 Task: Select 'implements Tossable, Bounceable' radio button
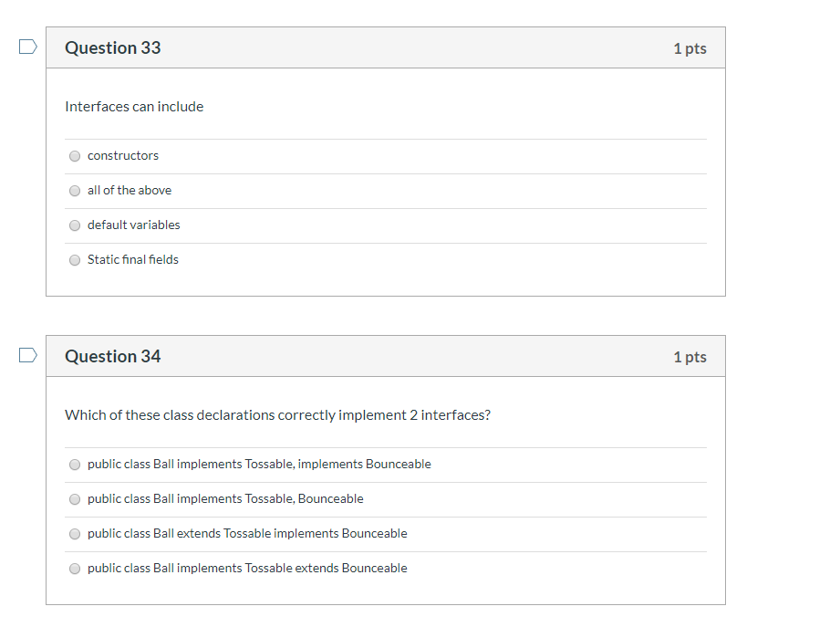75,499
